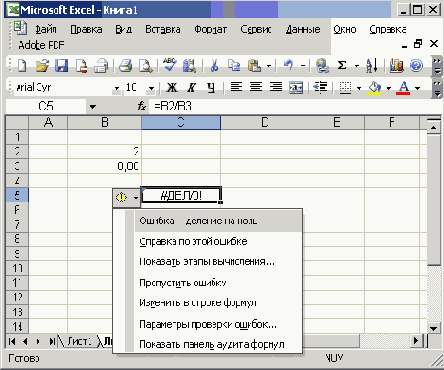Toggle Align Right

coord(276,87)
